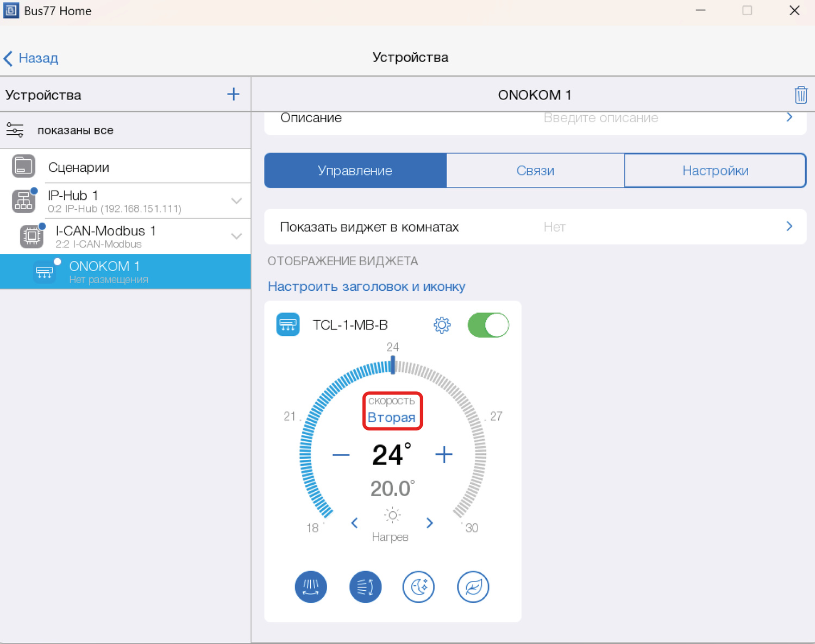Increase target temperature with plus button

click(x=444, y=455)
